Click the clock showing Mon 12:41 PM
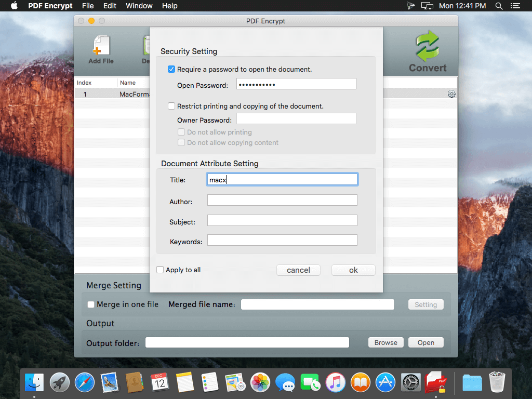This screenshot has height=399, width=532. click(462, 6)
